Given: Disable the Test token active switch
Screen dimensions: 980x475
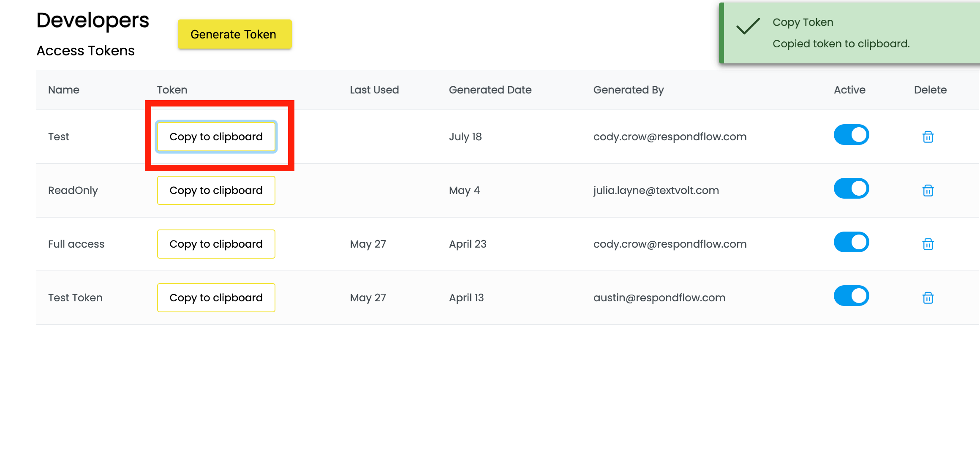Looking at the screenshot, I should (x=851, y=135).
